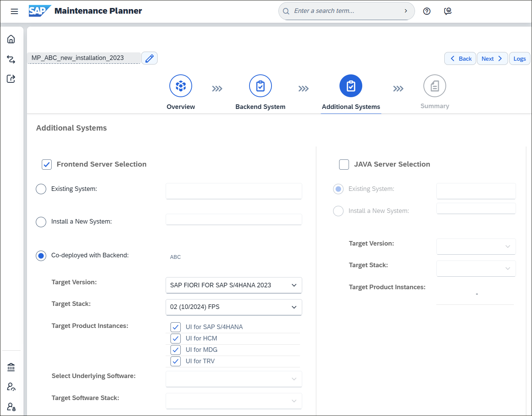532x416 pixels.
Task: Click frontend Install a New System input
Action: [234, 219]
